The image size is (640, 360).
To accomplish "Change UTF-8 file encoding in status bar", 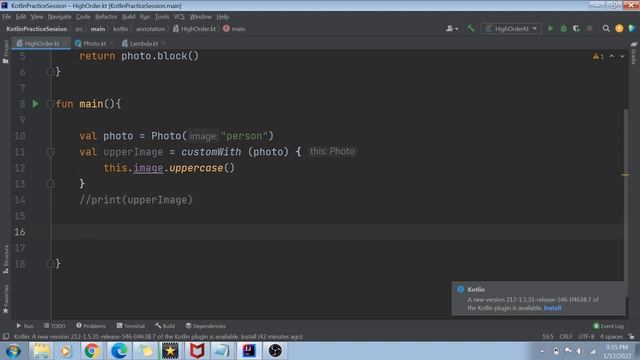I will click(x=586, y=337).
